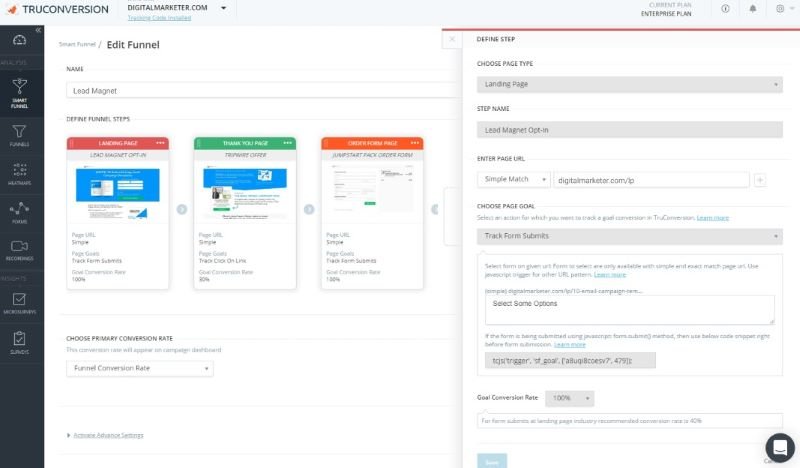Open the dashboard gauge icon in sidebar
Image resolution: width=800 pixels, height=468 pixels.
pyautogui.click(x=19, y=40)
